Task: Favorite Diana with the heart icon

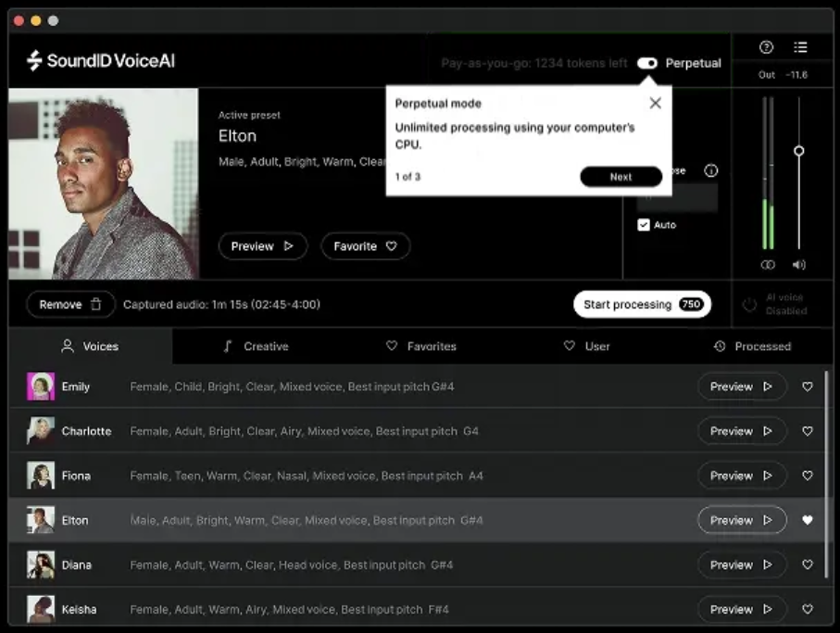Action: click(x=808, y=565)
